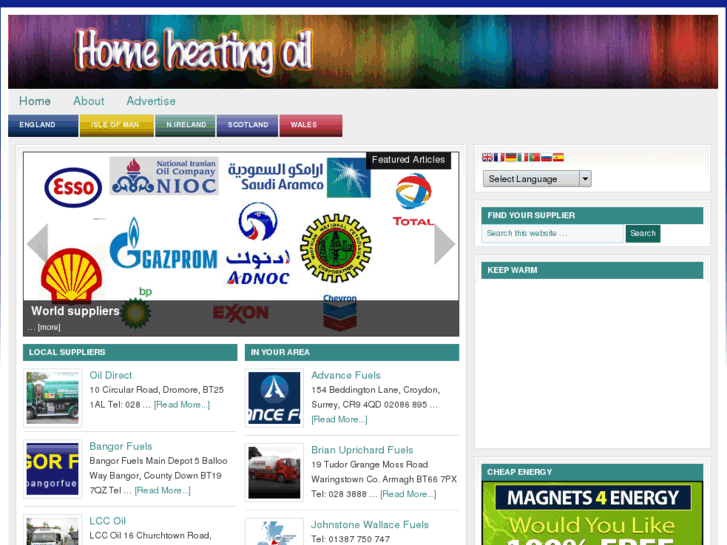Image resolution: width=727 pixels, height=545 pixels.
Task: Click the Oil Direct truck thumbnail
Action: coord(52,398)
